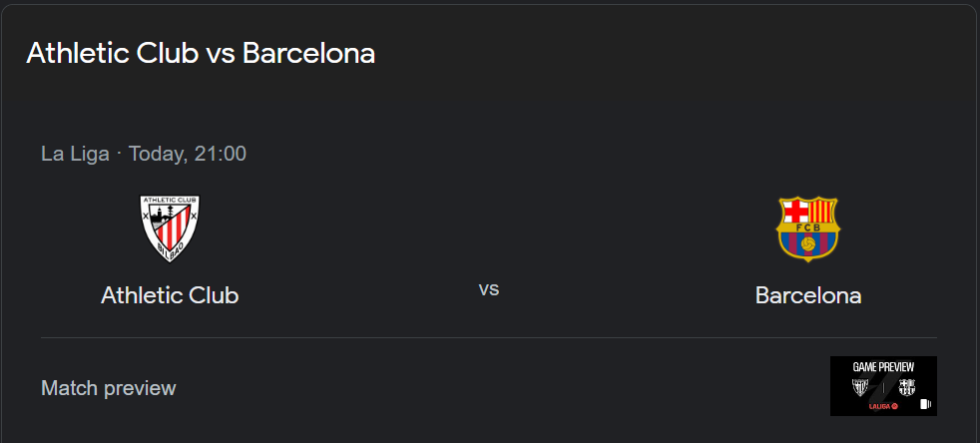Viewport: 980px width, 443px height.
Task: Click vs in the top heading
Action: 221,53
